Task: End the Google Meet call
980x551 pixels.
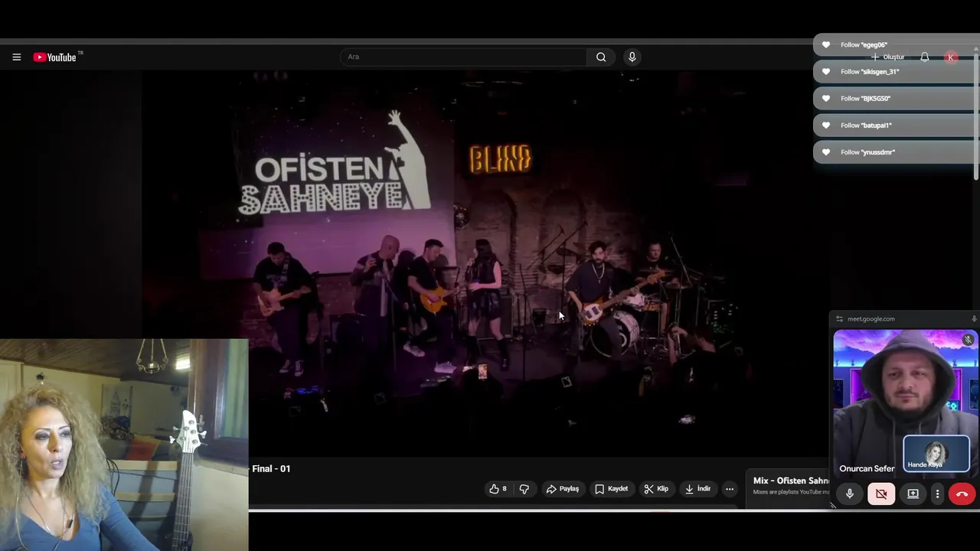Action: tap(962, 494)
